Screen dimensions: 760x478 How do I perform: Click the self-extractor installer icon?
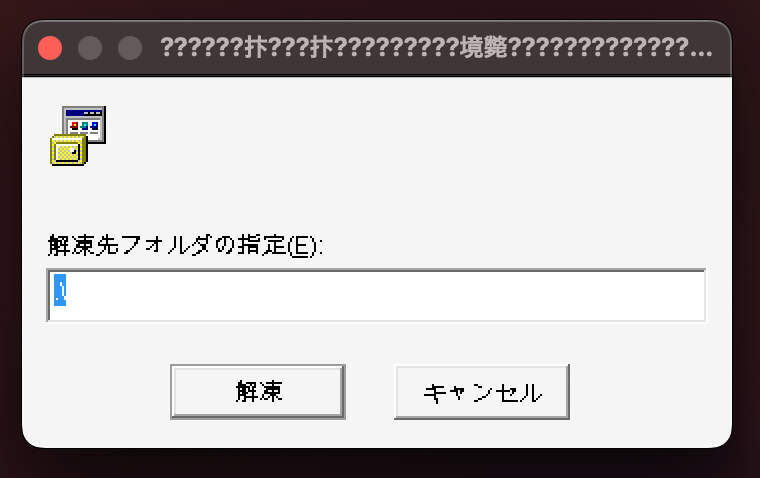click(78, 136)
